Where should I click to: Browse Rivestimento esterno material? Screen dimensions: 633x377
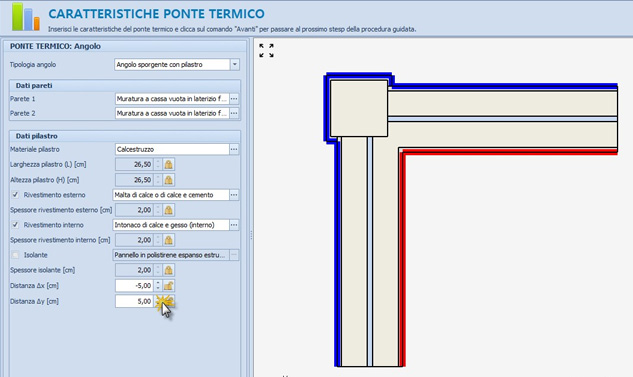pyautogui.click(x=234, y=195)
